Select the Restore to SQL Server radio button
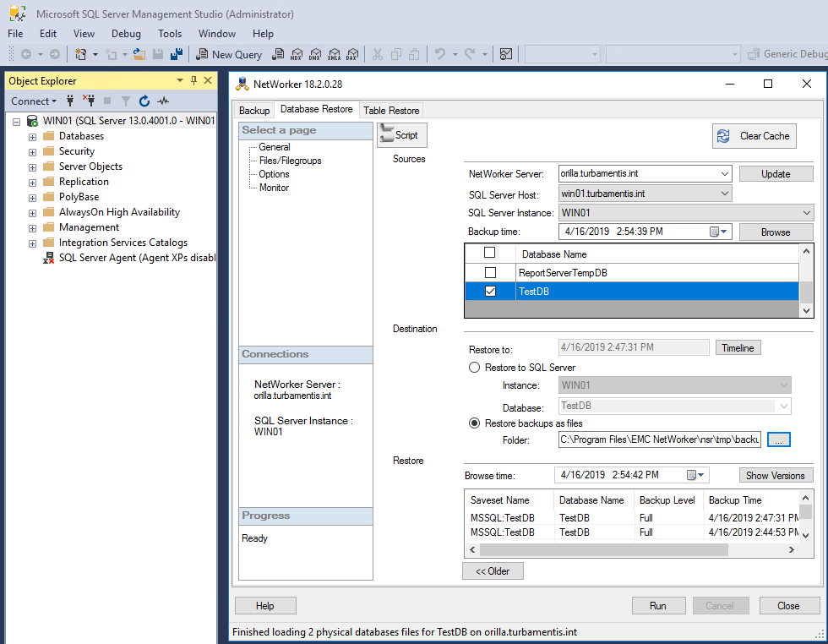 click(x=474, y=367)
